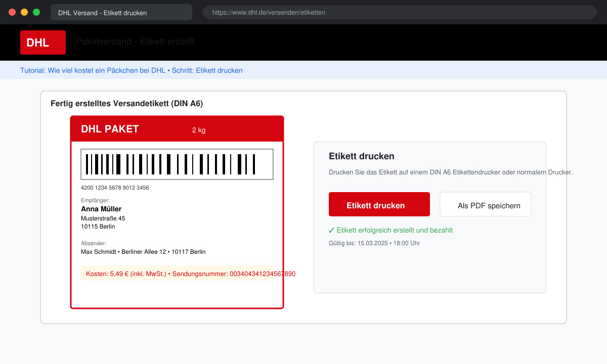Click the label barcode image

pos(177,164)
